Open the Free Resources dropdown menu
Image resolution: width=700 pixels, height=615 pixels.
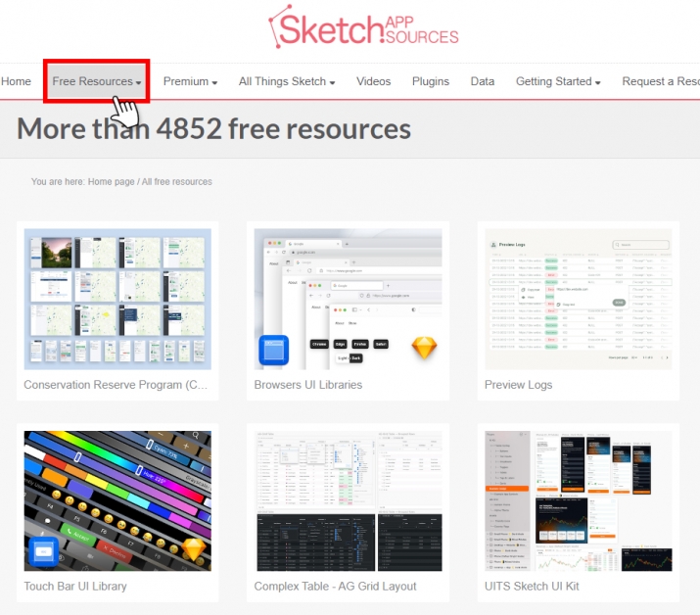point(96,81)
